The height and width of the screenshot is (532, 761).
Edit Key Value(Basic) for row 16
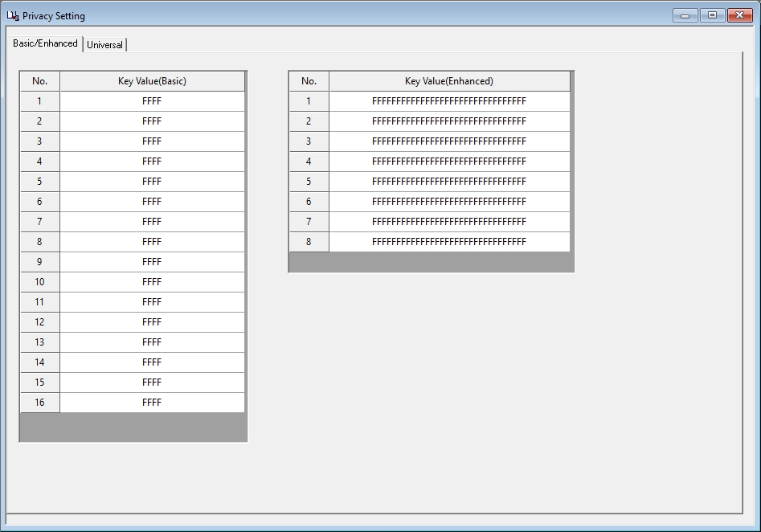151,402
